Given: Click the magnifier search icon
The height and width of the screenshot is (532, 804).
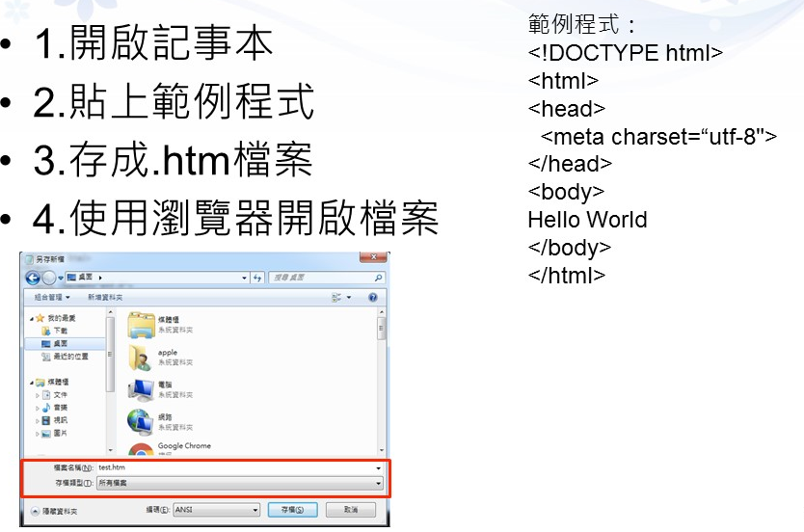Looking at the screenshot, I should (x=379, y=278).
